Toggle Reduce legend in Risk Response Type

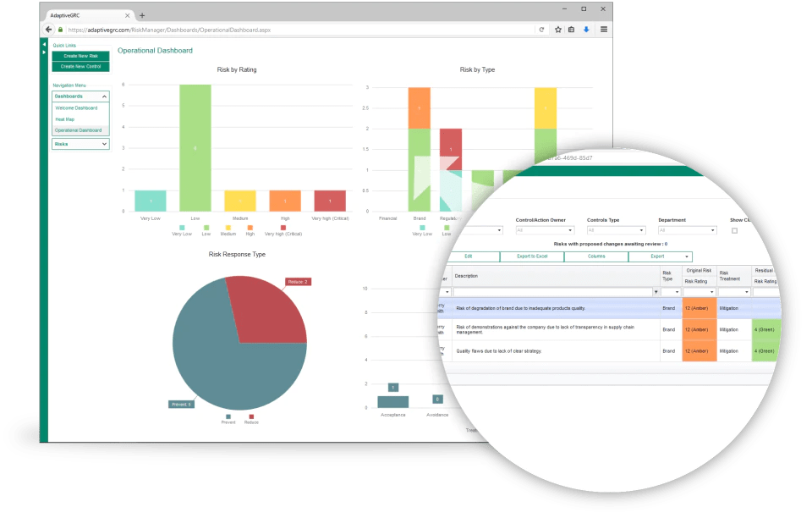(x=250, y=416)
